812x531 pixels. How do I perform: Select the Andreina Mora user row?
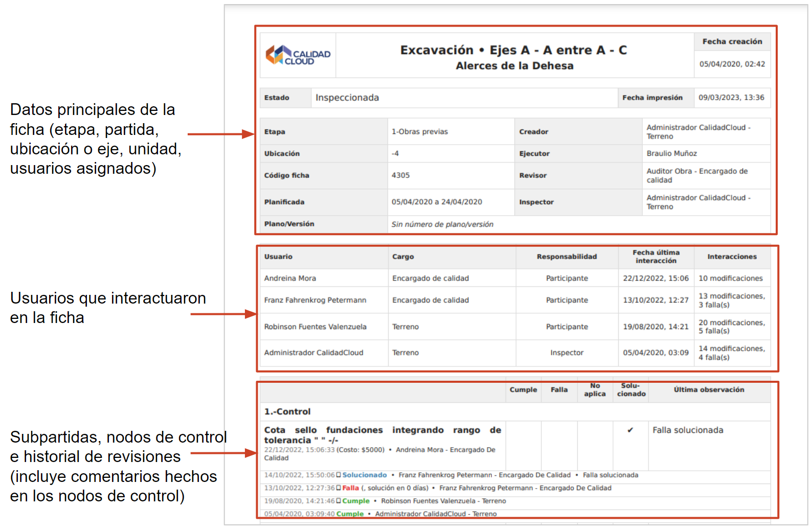(x=290, y=279)
